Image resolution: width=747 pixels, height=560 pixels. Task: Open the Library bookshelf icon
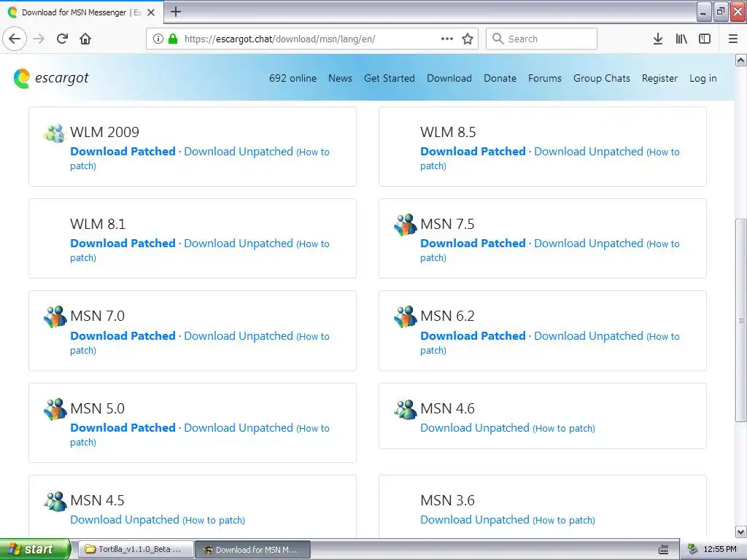pyautogui.click(x=681, y=39)
